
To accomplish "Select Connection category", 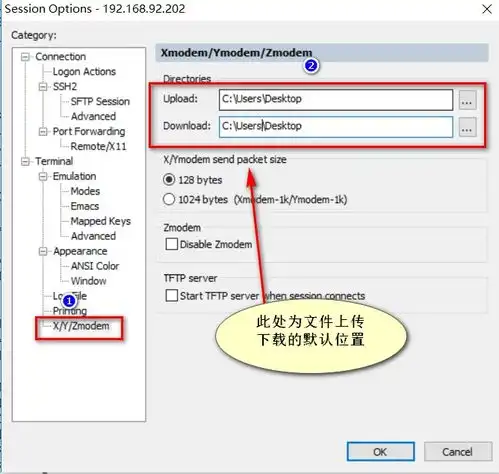I will 60,57.
